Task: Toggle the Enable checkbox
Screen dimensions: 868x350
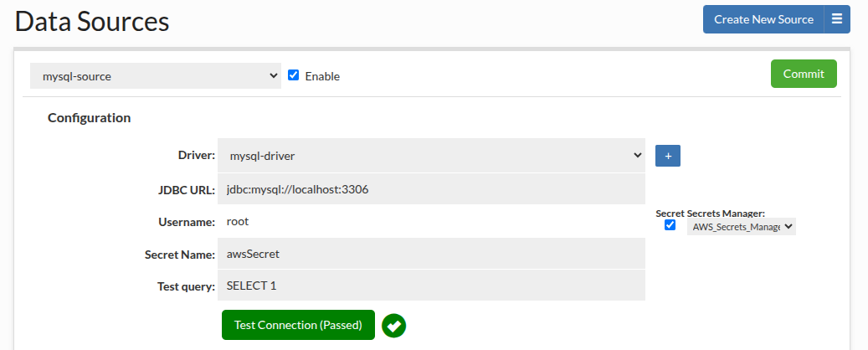Action: coord(293,75)
